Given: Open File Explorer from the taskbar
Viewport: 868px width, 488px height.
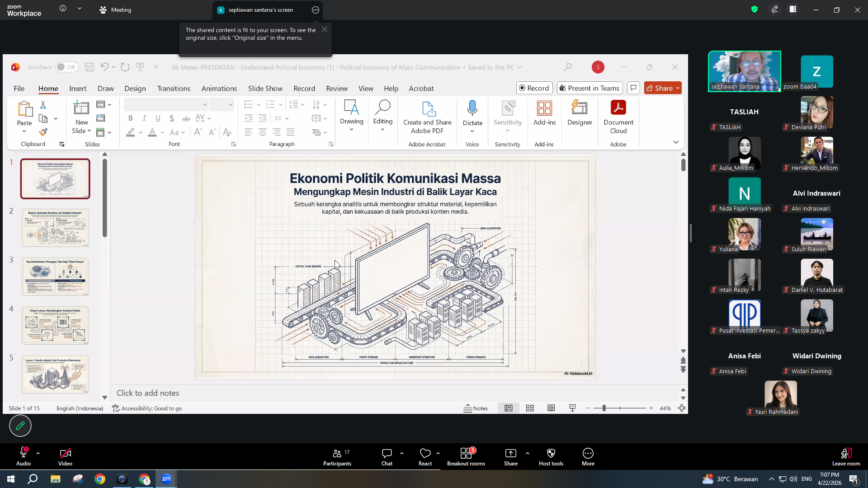Looking at the screenshot, I should pos(55,479).
